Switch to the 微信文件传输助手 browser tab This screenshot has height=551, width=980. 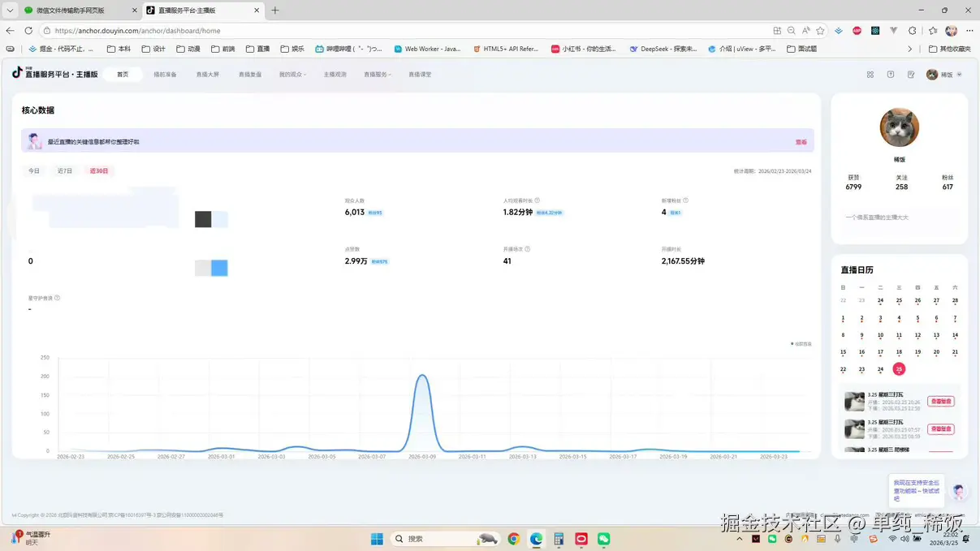(x=69, y=11)
